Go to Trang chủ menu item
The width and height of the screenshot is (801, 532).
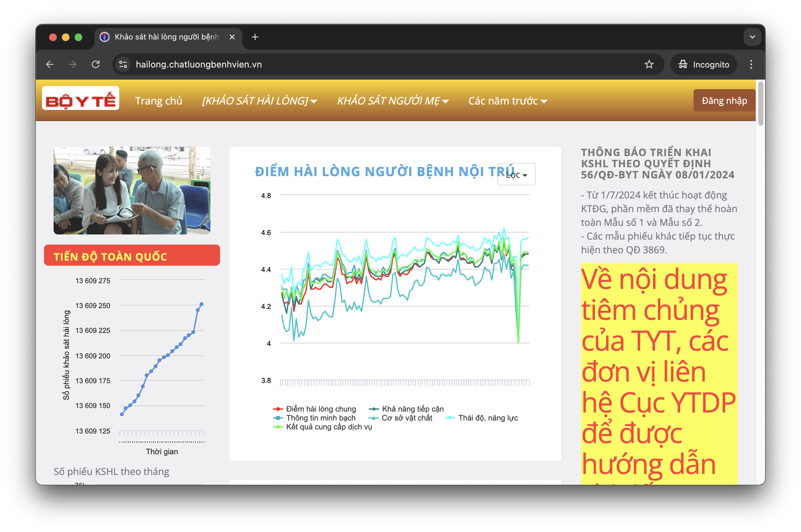click(158, 101)
